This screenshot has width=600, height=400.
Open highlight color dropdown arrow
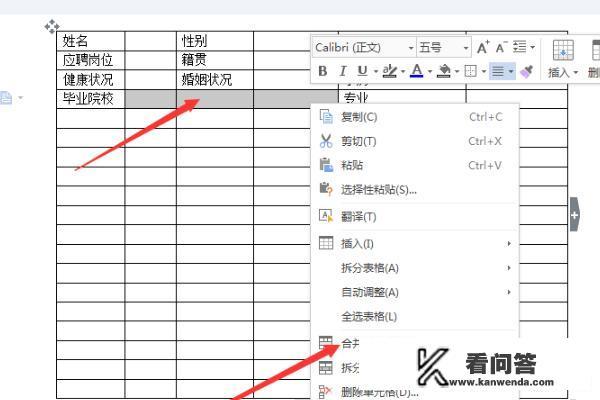(403, 72)
